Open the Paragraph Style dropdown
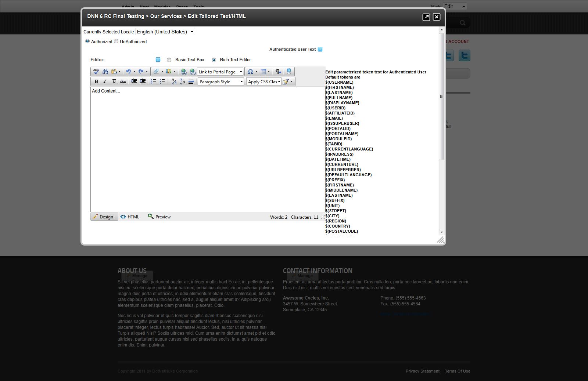 [221, 81]
